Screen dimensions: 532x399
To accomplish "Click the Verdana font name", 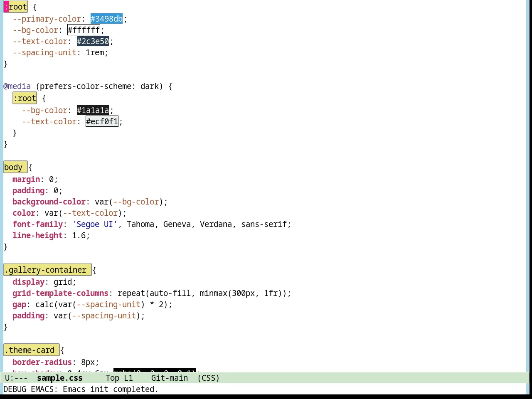I will tap(216, 224).
